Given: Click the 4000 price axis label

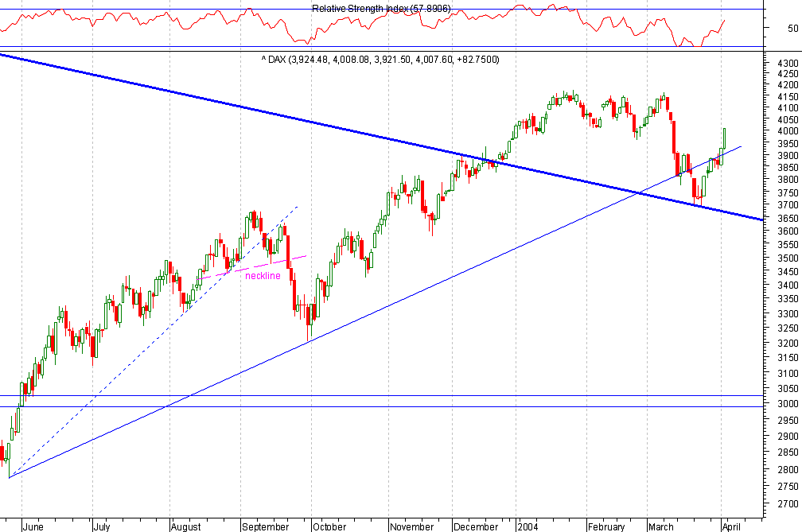Looking at the screenshot, I should tap(788, 131).
